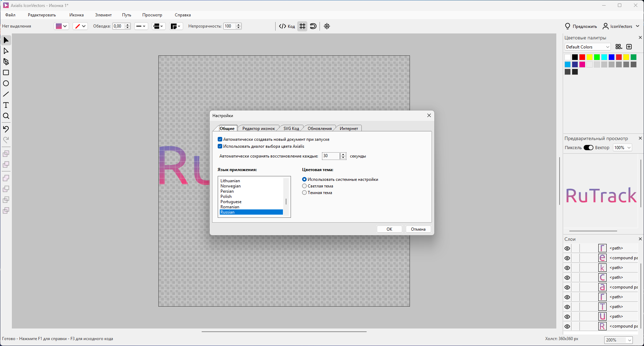The width and height of the screenshot is (644, 346).
Task: Open the Иконка menu
Action: coord(76,15)
